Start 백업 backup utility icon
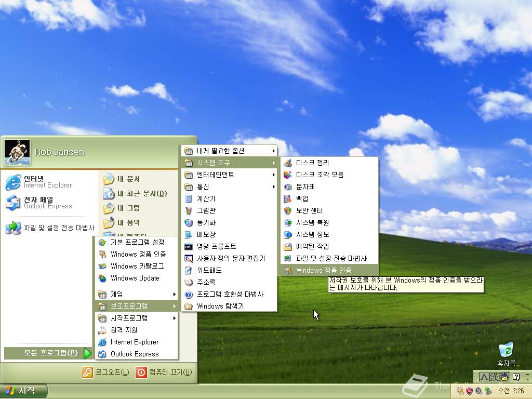The width and height of the screenshot is (532, 399). 288,198
